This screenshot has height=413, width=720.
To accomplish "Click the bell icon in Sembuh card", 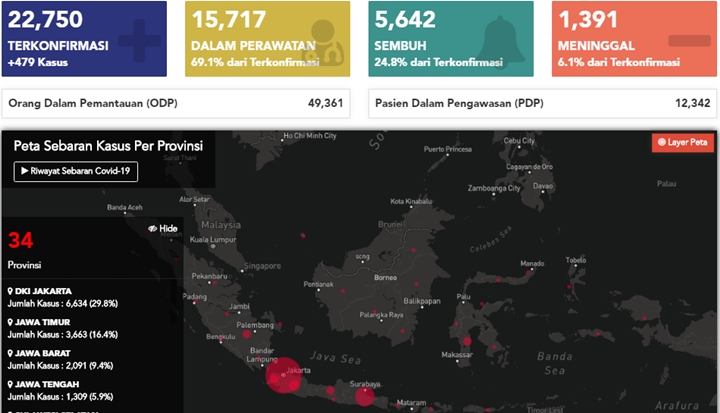I will coord(501,41).
